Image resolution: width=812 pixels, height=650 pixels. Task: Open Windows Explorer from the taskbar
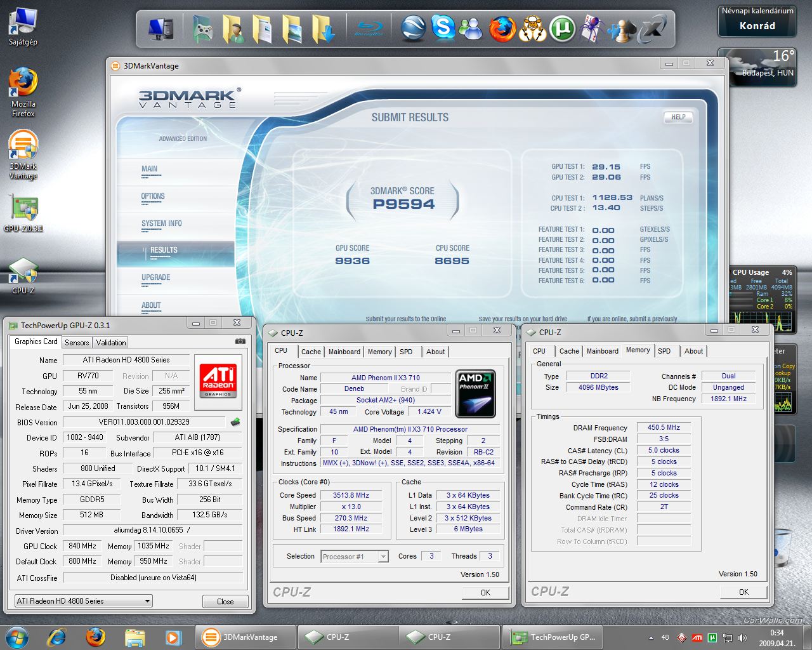click(134, 637)
